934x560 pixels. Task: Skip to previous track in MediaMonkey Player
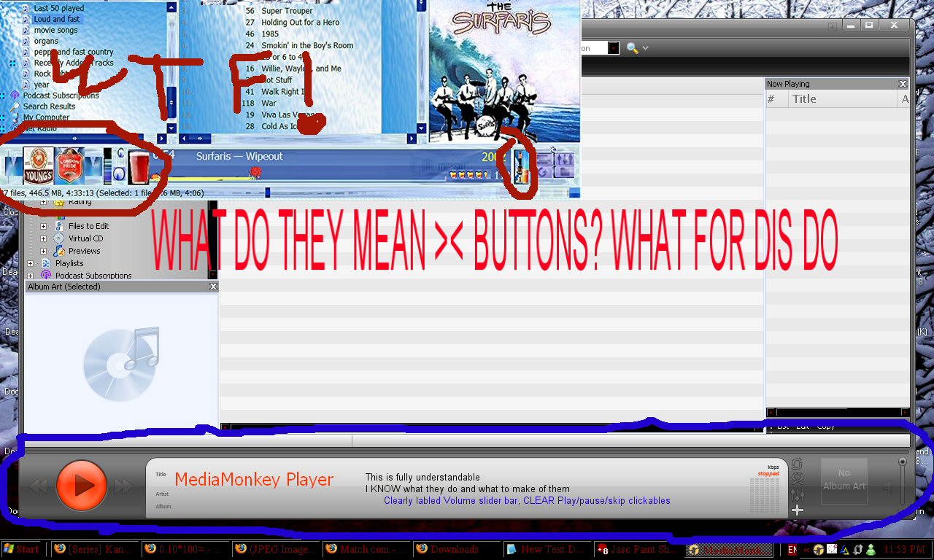(x=38, y=486)
